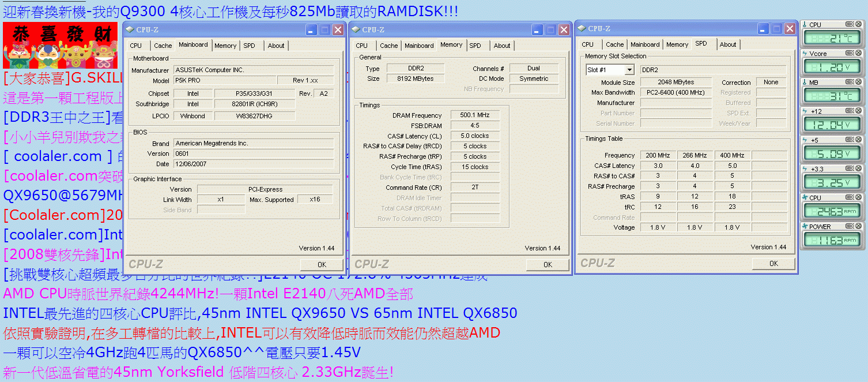This screenshot has height=382, width=868.
Task: Open Memory tab in SPD window
Action: 677,44
